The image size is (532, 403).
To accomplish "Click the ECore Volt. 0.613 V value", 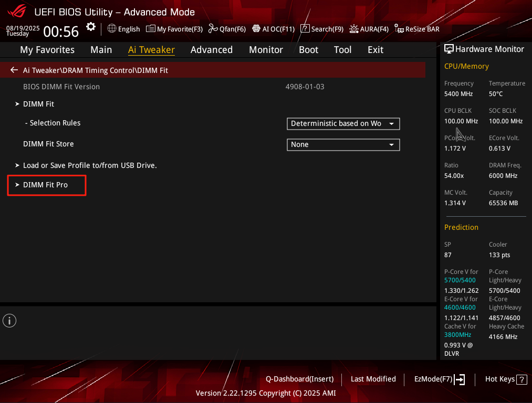I will [x=499, y=149].
